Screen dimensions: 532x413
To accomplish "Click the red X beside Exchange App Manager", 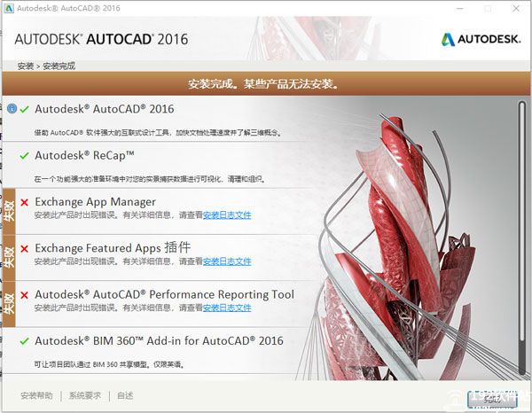I will point(24,202).
